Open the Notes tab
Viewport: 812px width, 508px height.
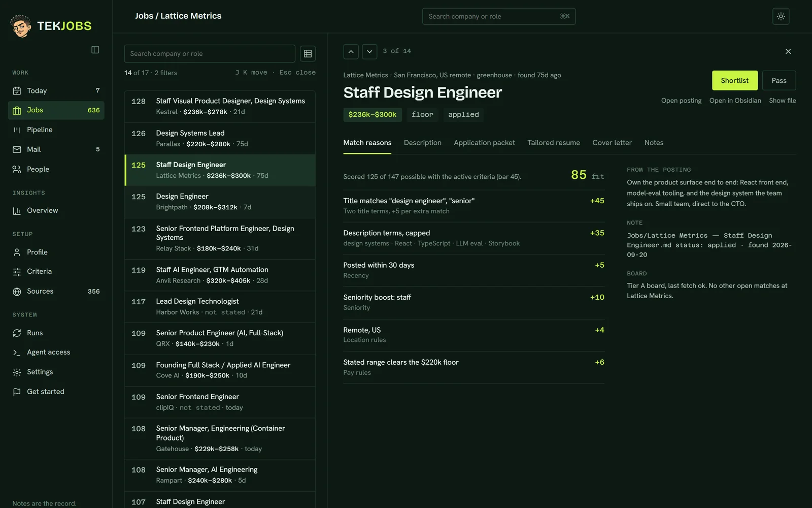654,143
